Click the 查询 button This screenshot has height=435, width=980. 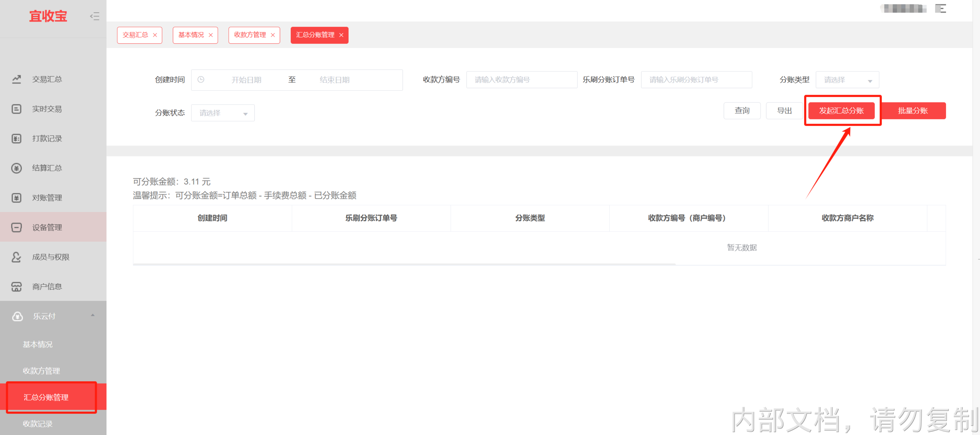(x=742, y=111)
